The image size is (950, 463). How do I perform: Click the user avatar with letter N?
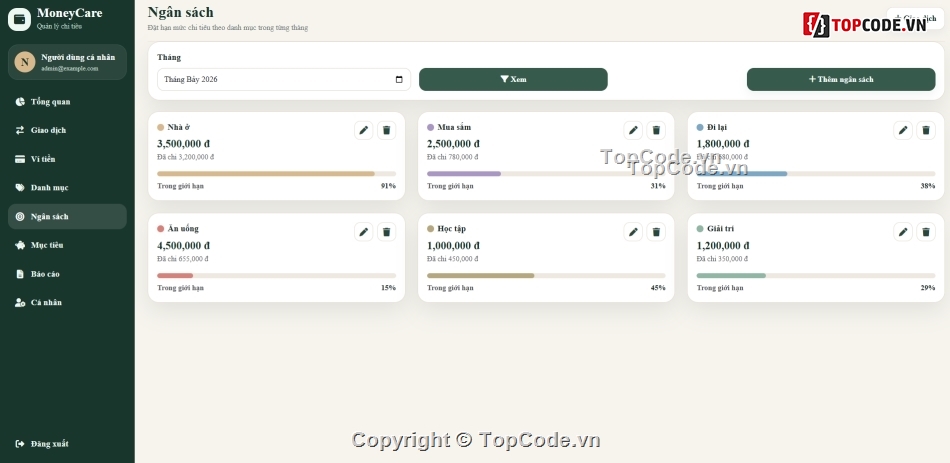click(25, 62)
